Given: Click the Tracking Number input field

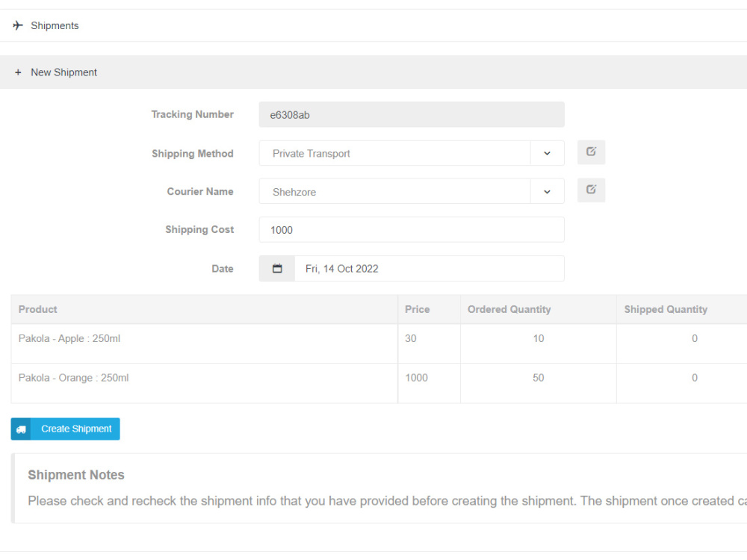Looking at the screenshot, I should click(411, 114).
